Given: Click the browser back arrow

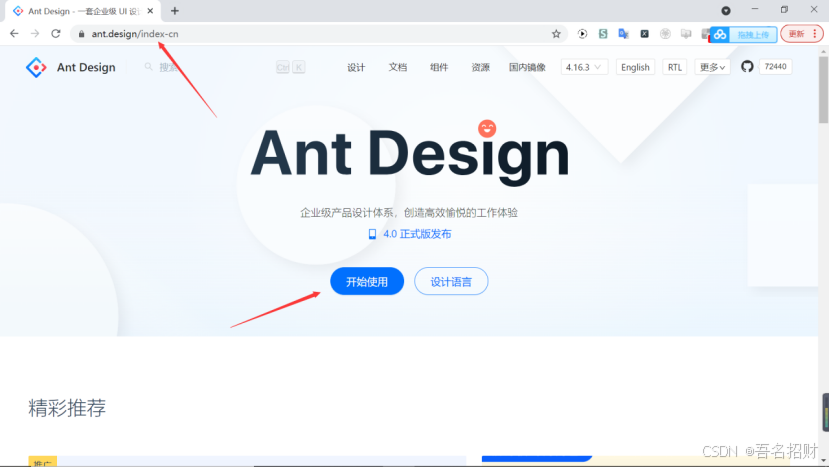Looking at the screenshot, I should tap(14, 33).
